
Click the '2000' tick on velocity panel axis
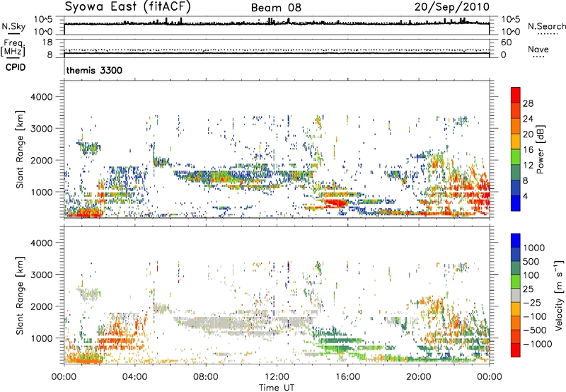(41, 306)
